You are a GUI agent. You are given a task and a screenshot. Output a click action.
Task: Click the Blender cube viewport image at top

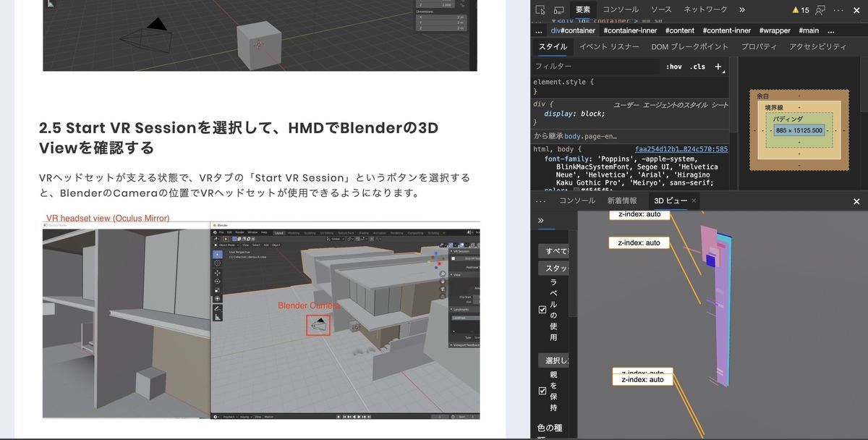(260, 35)
